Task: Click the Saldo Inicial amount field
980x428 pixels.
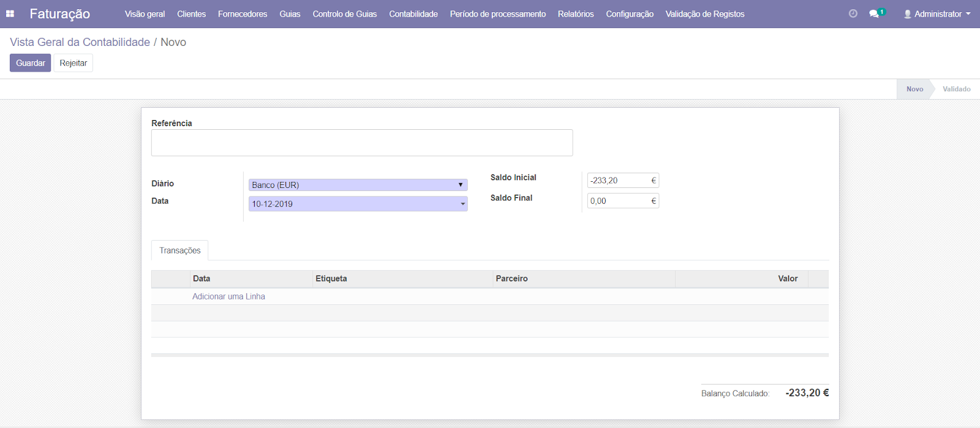Action: pyautogui.click(x=619, y=181)
